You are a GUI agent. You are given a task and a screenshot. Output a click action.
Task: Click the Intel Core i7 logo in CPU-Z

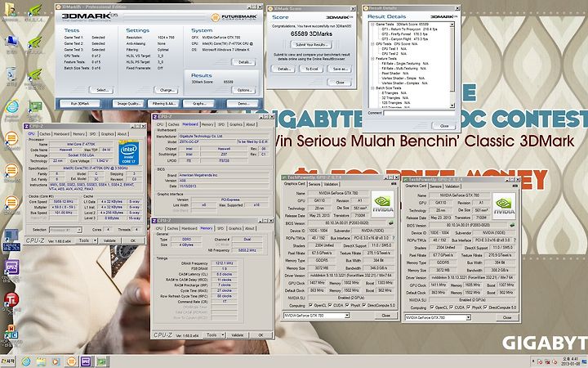(x=129, y=153)
